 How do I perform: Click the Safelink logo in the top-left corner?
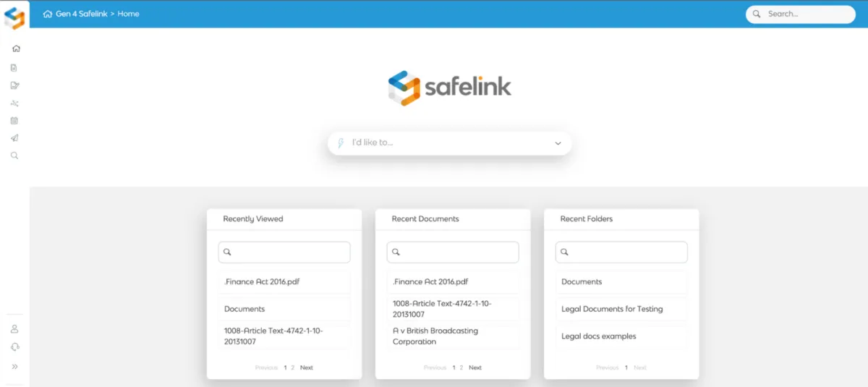(14, 16)
